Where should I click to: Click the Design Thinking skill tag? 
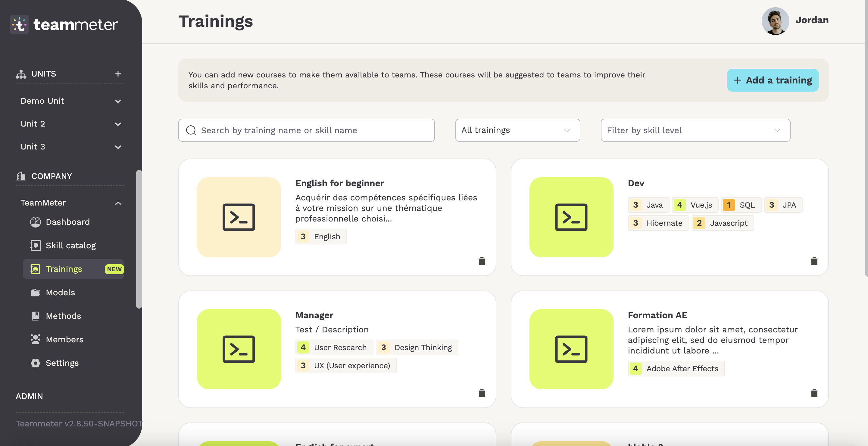[x=417, y=347]
